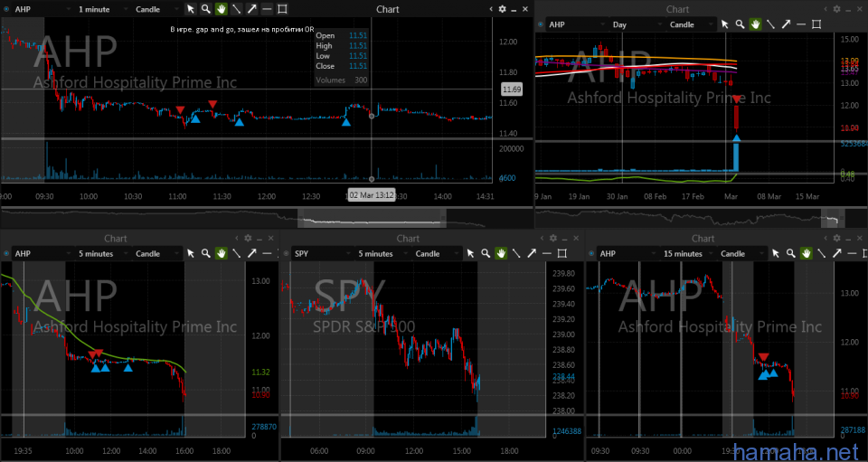This screenshot has width=868, height=462.
Task: Open settings gear of the Day AHP chart
Action: point(837,9)
